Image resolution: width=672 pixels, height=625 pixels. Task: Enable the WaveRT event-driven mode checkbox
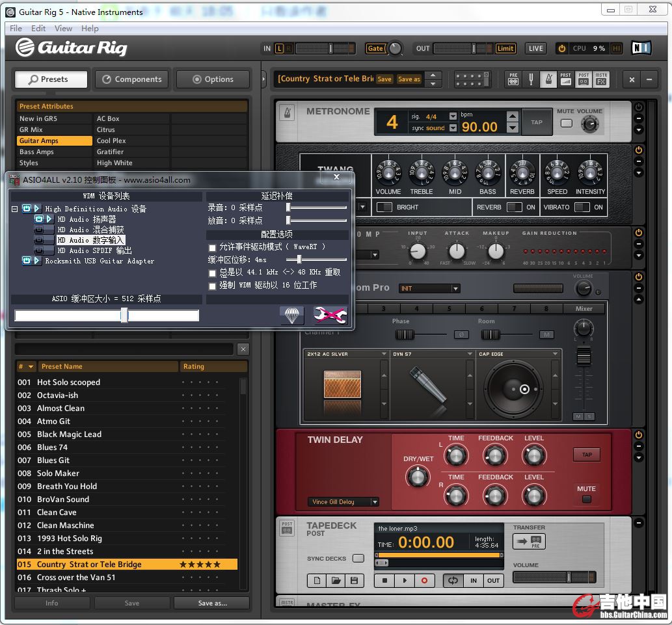pos(212,248)
